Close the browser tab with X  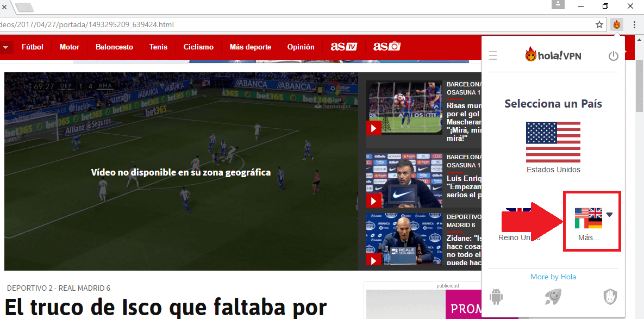pyautogui.click(x=4, y=7)
